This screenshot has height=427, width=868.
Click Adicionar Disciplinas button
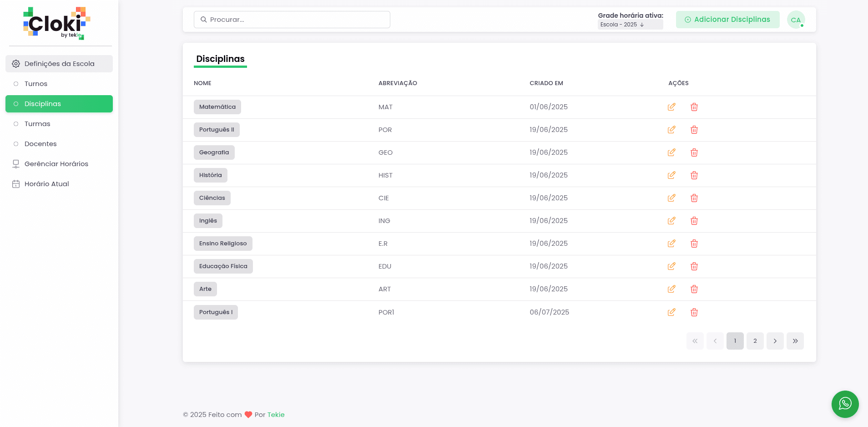(x=727, y=20)
